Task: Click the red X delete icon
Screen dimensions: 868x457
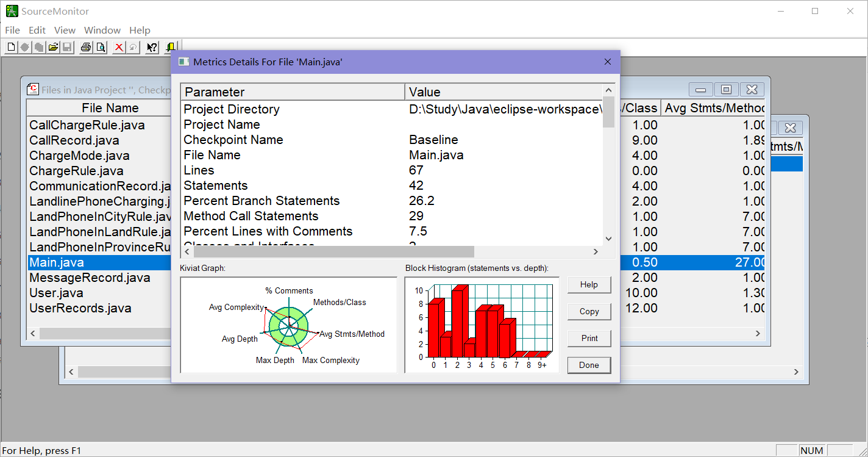Action: [119, 47]
